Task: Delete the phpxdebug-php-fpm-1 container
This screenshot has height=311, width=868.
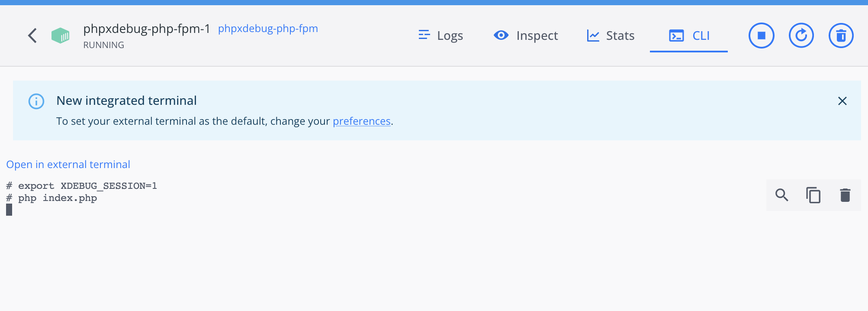Action: coord(841,36)
